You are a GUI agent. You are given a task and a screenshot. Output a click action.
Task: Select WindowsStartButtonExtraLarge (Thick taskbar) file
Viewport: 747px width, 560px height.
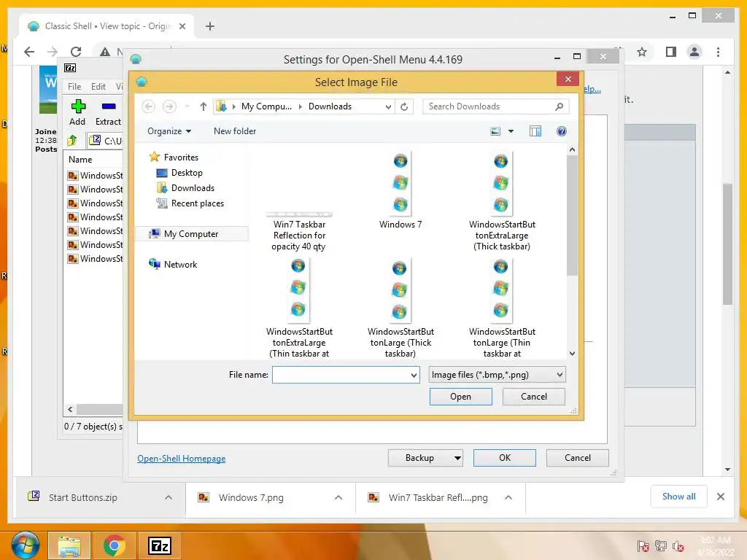pyautogui.click(x=502, y=201)
